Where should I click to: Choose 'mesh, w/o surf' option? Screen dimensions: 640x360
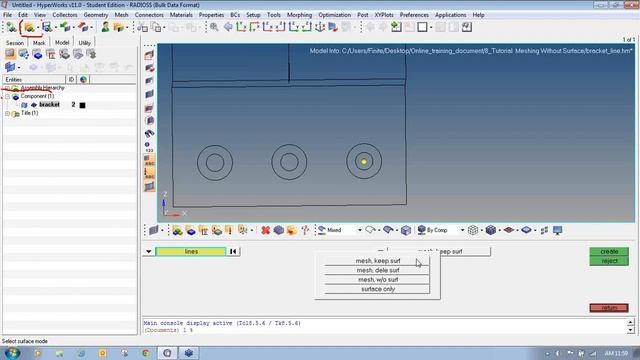click(378, 280)
